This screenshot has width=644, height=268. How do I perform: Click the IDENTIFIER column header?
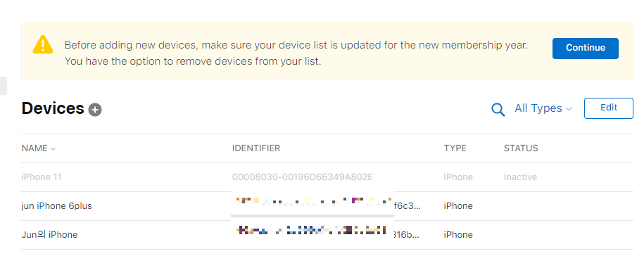[256, 148]
